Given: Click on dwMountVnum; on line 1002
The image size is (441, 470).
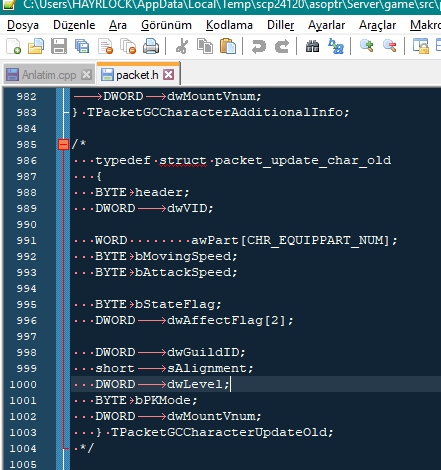Looking at the screenshot, I should (214, 416).
